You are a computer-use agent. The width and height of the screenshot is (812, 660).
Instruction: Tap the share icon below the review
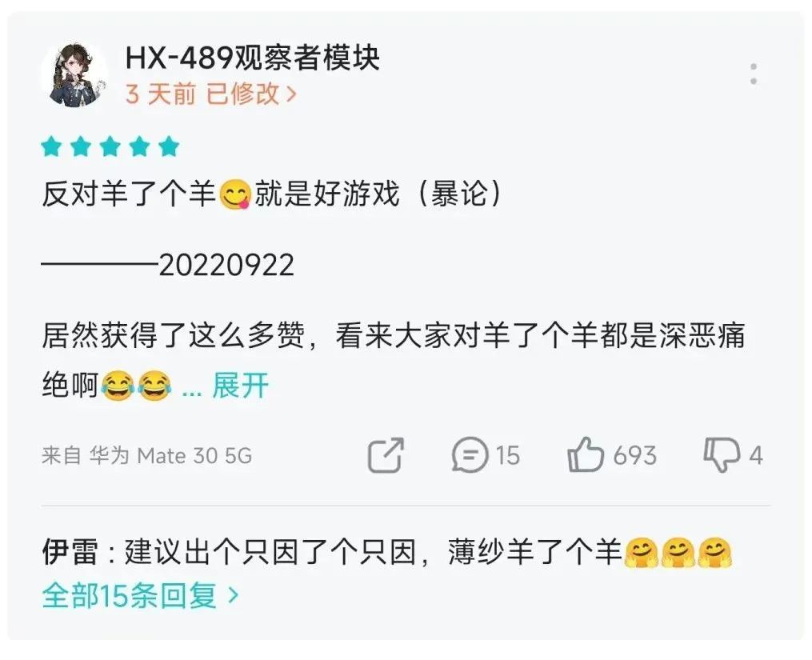click(x=386, y=455)
